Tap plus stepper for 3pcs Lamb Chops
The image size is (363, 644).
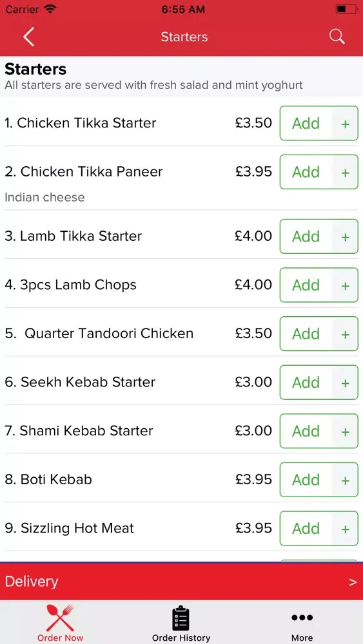pos(346,285)
